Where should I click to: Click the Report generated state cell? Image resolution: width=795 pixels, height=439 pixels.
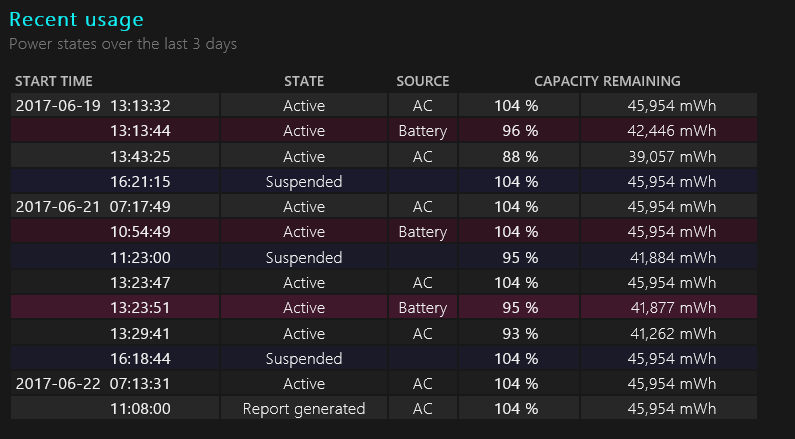click(x=304, y=408)
